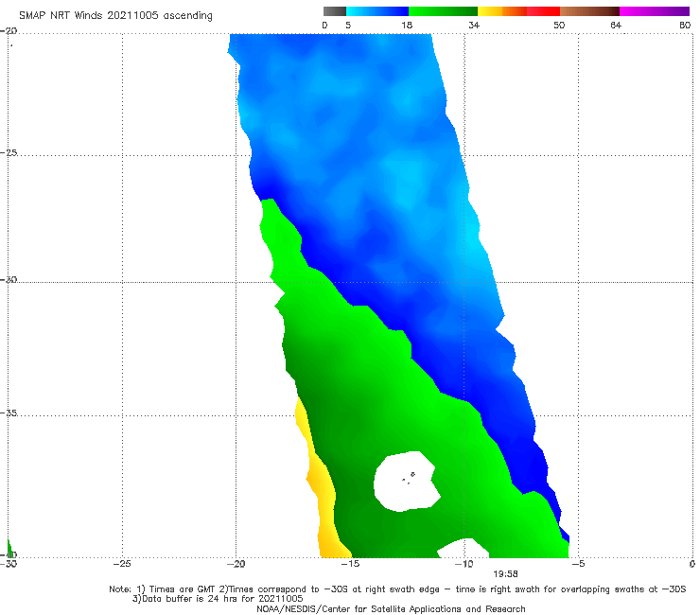Image resolution: width=700 pixels, height=615 pixels.
Task: Click the brown segment of the color bar
Action: click(589, 11)
